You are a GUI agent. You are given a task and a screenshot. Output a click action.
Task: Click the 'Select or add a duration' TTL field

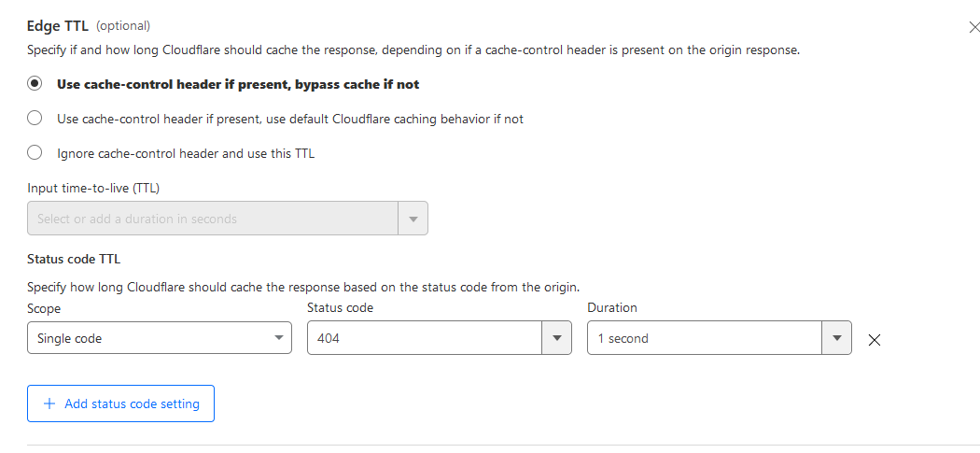[x=213, y=219]
